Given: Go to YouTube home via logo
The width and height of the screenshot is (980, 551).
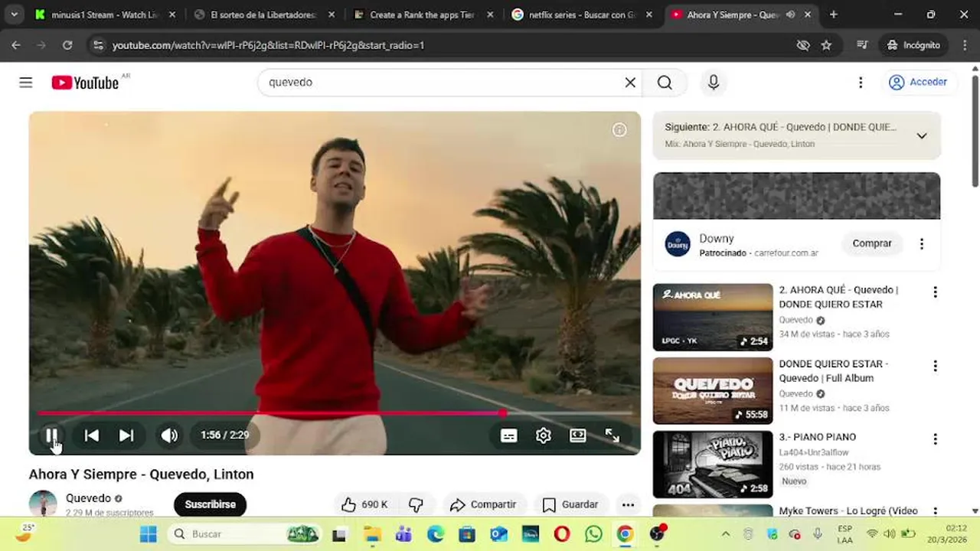Looking at the screenshot, I should click(x=85, y=83).
